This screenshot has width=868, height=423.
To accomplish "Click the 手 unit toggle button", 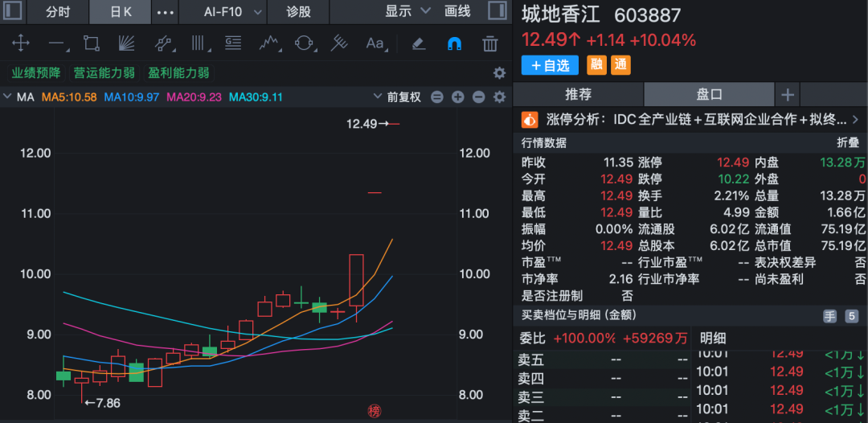I will pyautogui.click(x=829, y=316).
